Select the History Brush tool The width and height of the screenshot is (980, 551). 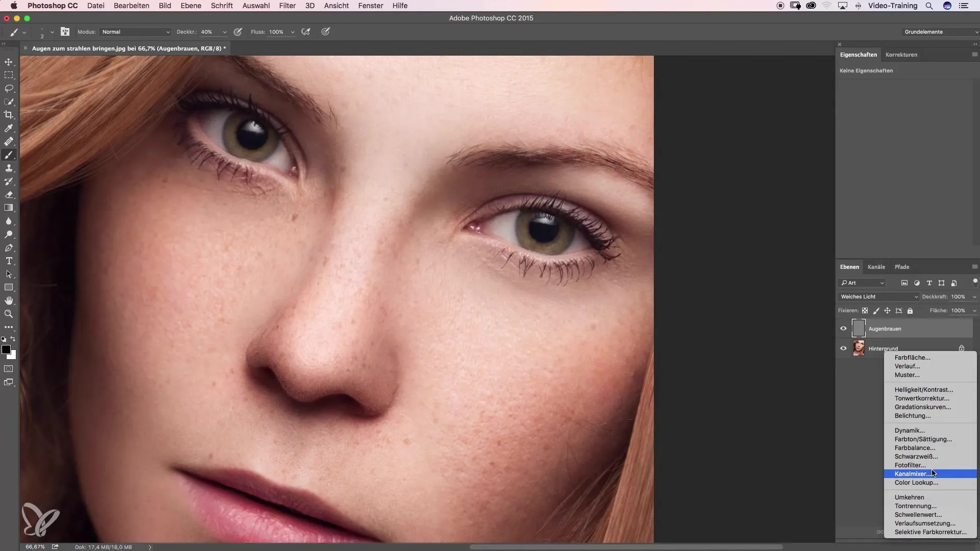click(9, 182)
